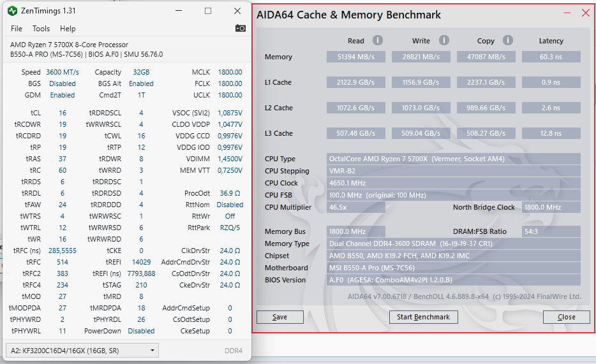This screenshot has width=596, height=364.
Task: Minimize the AIDA64 benchmark window
Action: click(x=567, y=13)
